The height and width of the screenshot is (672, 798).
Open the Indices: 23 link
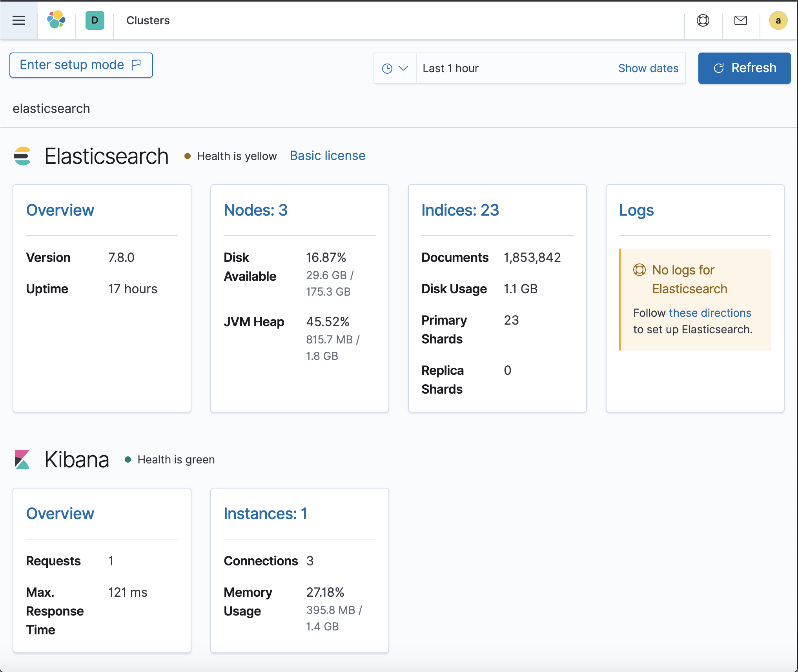[x=460, y=211]
